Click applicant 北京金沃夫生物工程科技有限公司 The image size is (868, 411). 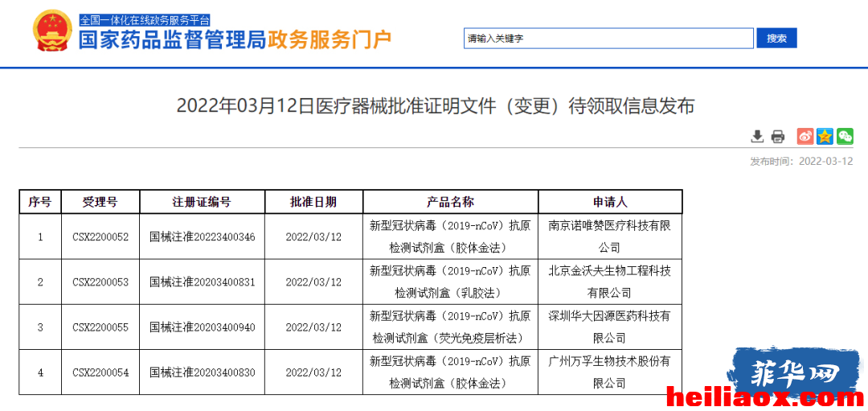point(610,282)
